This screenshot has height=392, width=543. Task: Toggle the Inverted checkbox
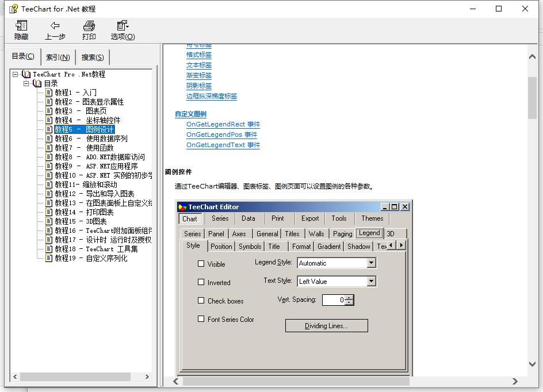pyautogui.click(x=201, y=282)
